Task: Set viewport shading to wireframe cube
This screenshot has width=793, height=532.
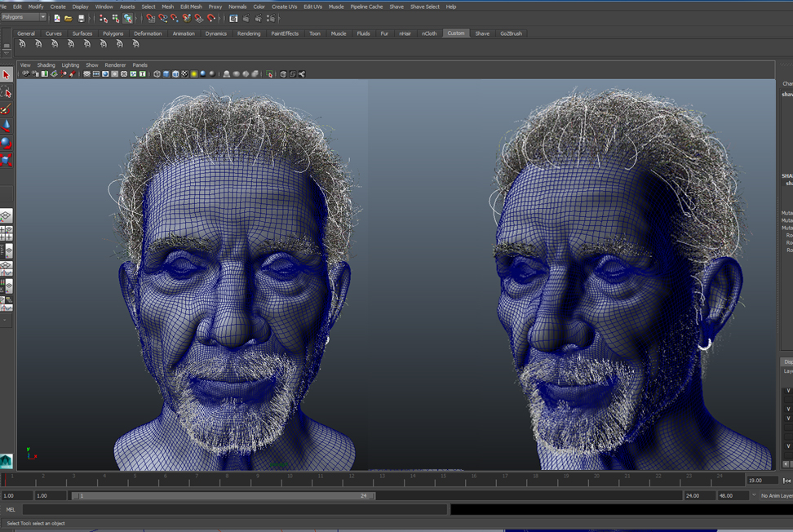Action: (x=157, y=73)
